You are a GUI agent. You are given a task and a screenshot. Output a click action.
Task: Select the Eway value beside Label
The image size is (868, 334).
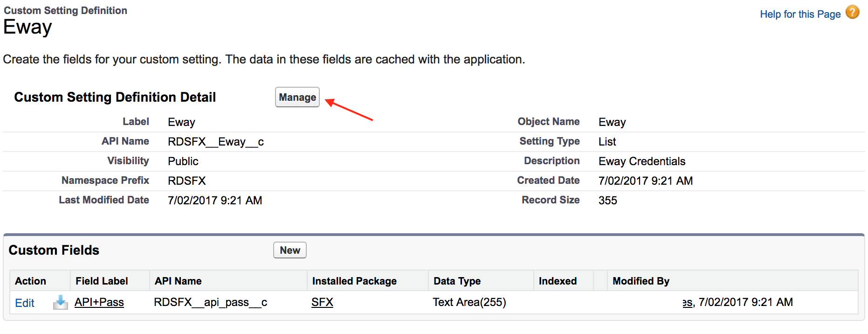coord(181,122)
